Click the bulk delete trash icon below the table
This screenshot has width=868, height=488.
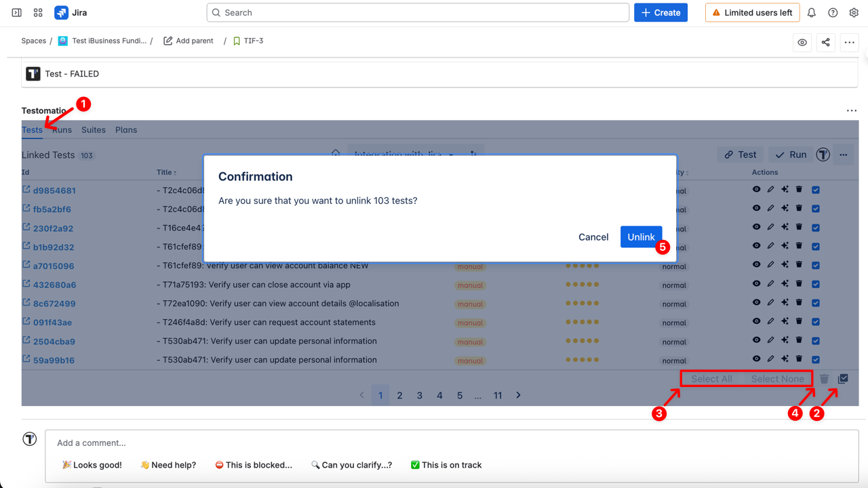tap(824, 378)
